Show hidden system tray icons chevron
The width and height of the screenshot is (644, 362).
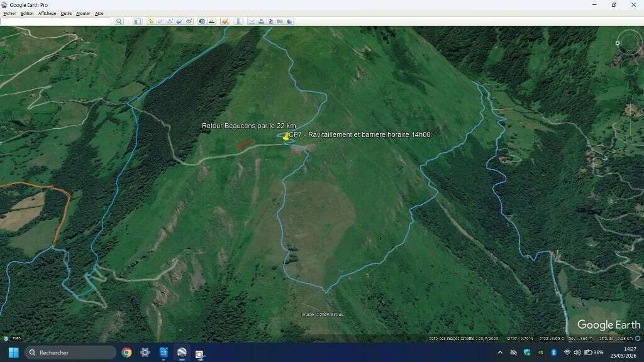[x=500, y=353]
